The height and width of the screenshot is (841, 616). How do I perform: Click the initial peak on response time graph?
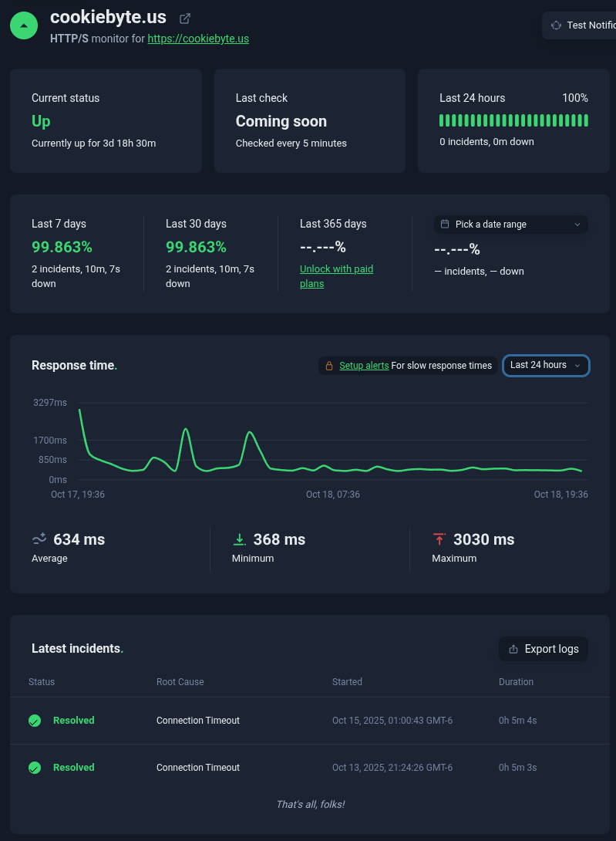[x=79, y=410]
